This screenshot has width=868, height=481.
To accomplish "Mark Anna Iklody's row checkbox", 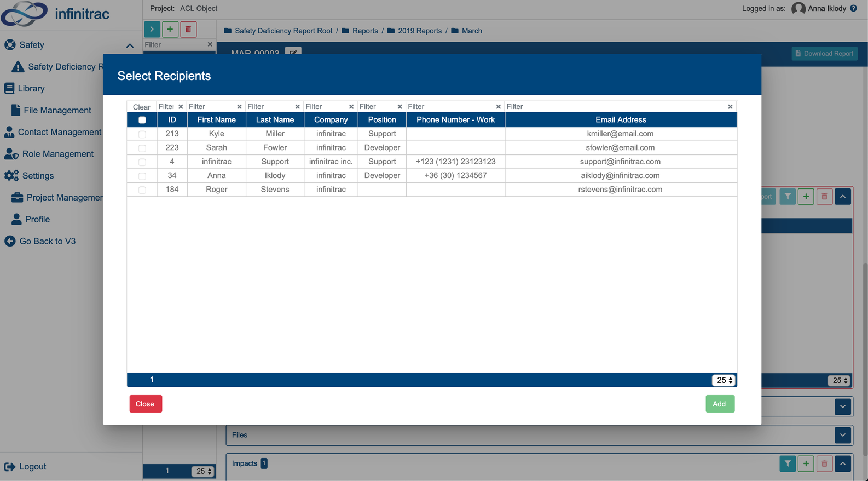I will 142,176.
